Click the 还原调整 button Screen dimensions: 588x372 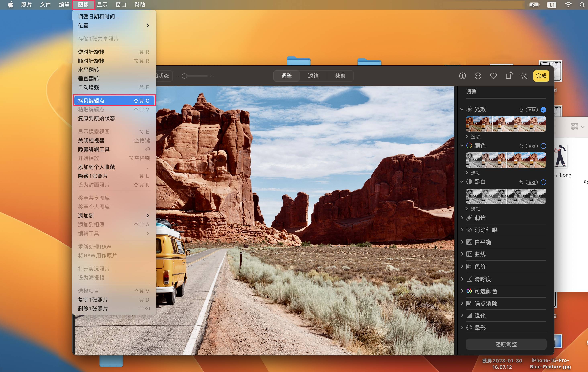pyautogui.click(x=506, y=344)
